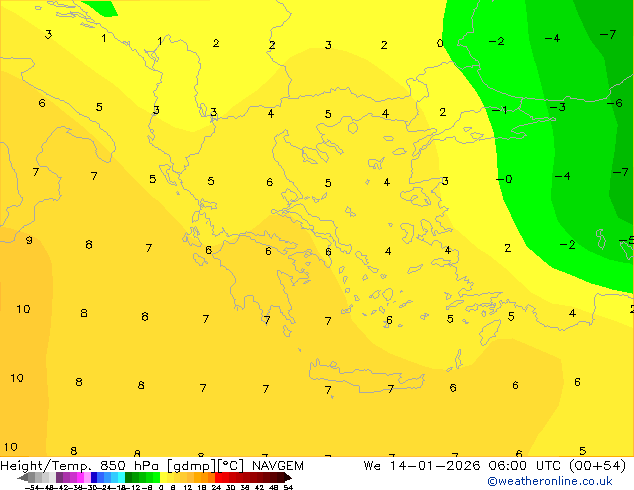Click the '-6' temperature value on the map
634x490 pixels.
pos(615,103)
